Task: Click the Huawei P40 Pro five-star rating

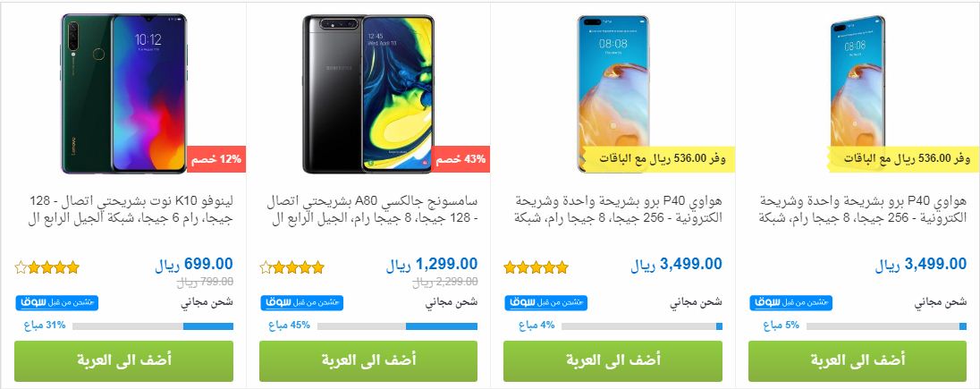Action: (536, 267)
